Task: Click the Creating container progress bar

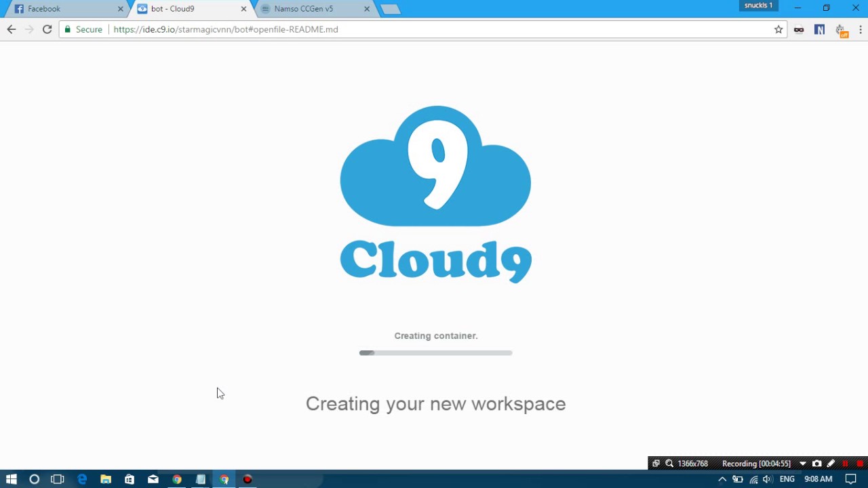Action: click(x=435, y=352)
